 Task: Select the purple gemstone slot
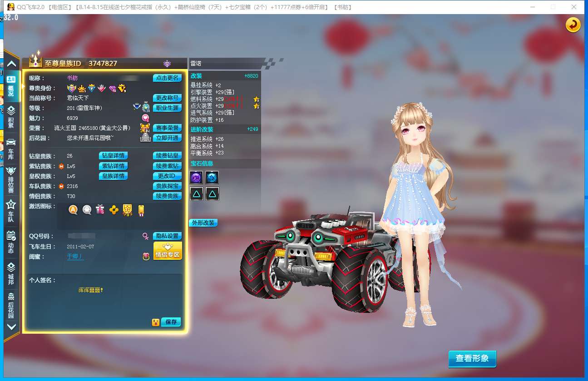coord(197,178)
